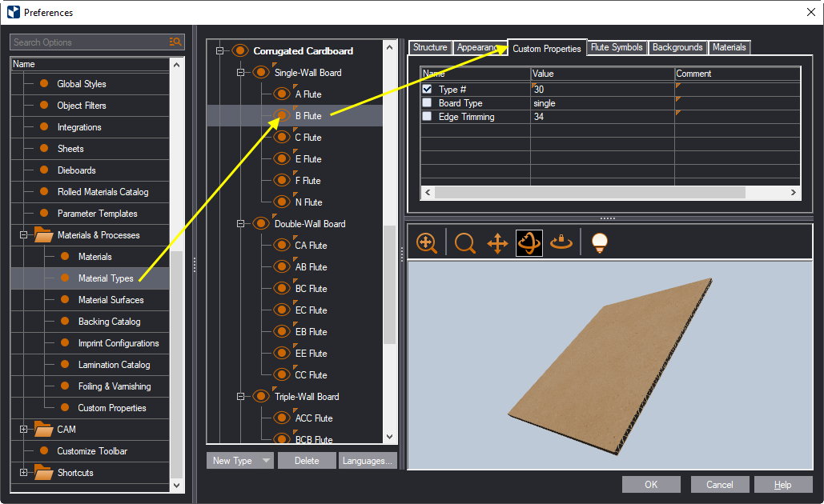824x504 pixels.
Task: Uncheck the Type # checkbox
Action: coord(427,90)
